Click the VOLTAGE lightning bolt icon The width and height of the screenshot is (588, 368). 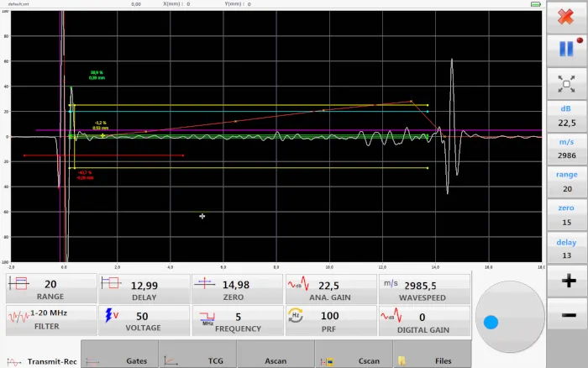[112, 315]
